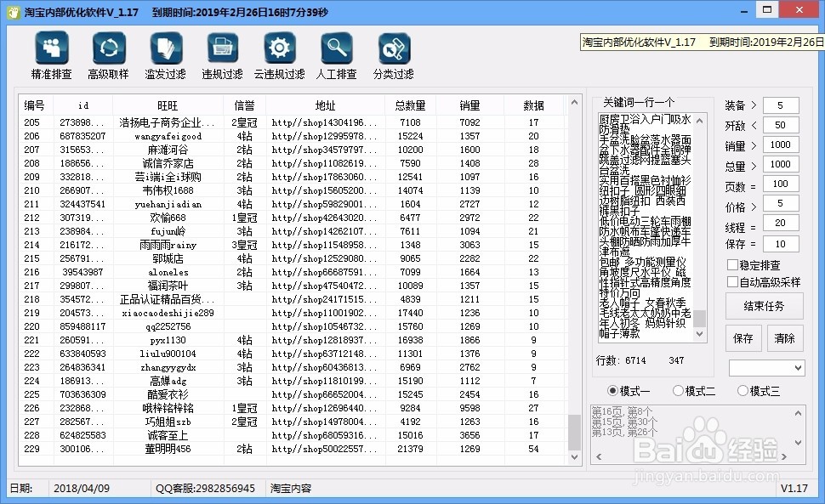This screenshot has width=825, height=504.
Task: Sort by the 数据 column header
Action: (x=533, y=105)
